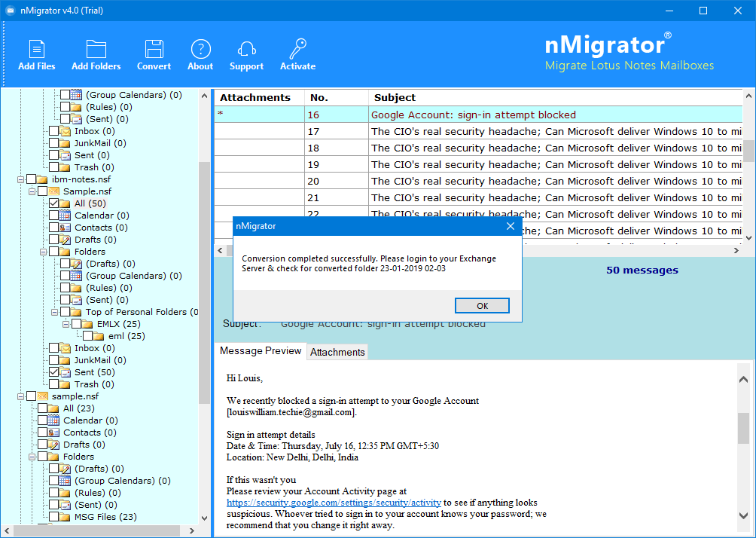The width and height of the screenshot is (756, 538).
Task: Click the message preview's vertical scrollbar thumb
Action: [x=743, y=428]
